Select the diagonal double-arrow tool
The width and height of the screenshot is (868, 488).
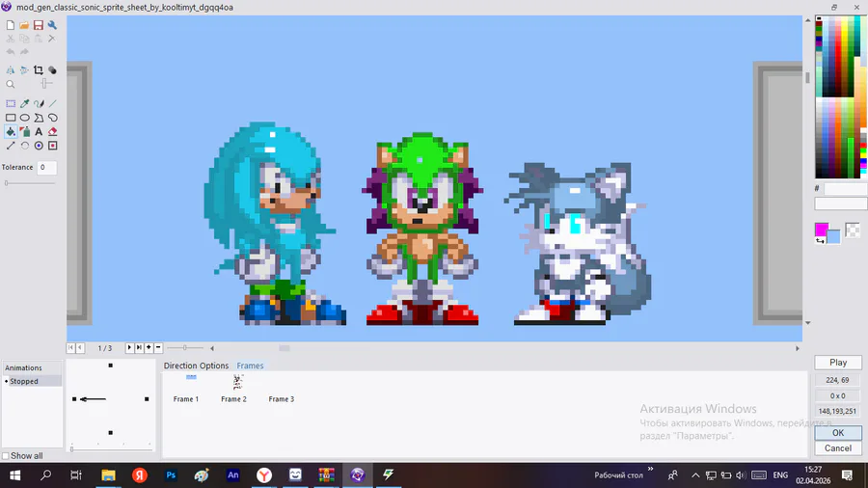11,146
